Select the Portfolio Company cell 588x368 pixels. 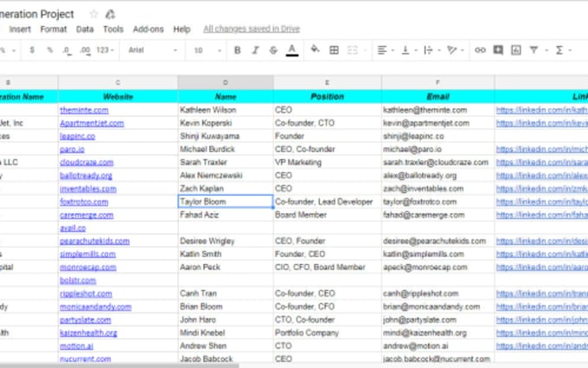point(328,332)
